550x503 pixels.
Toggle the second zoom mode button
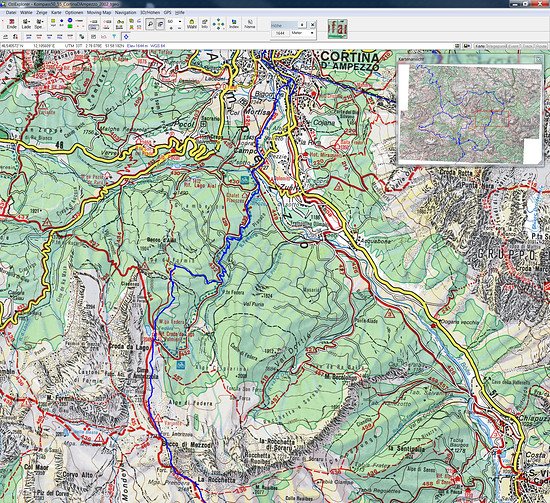click(x=160, y=24)
